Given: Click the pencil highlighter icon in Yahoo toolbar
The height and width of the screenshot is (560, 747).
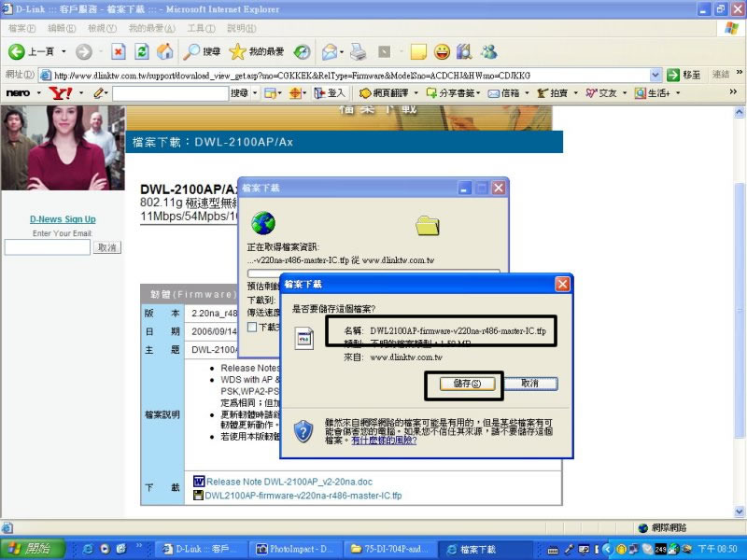Looking at the screenshot, I should [x=98, y=92].
